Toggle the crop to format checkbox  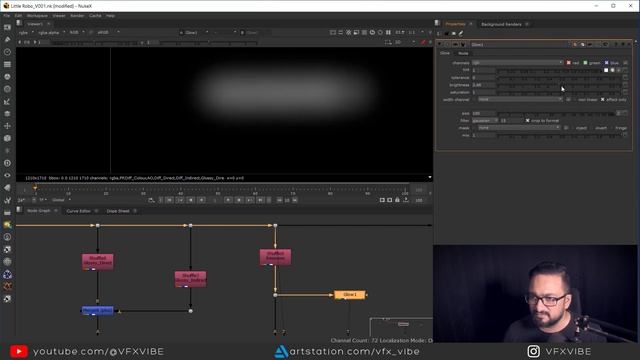[527, 121]
